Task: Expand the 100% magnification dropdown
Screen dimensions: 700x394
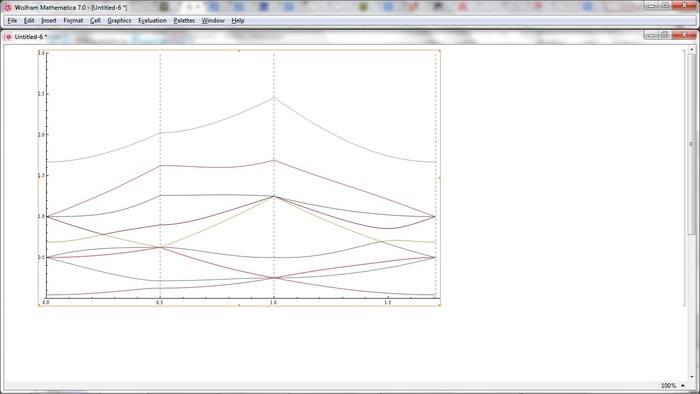Action: click(x=683, y=386)
